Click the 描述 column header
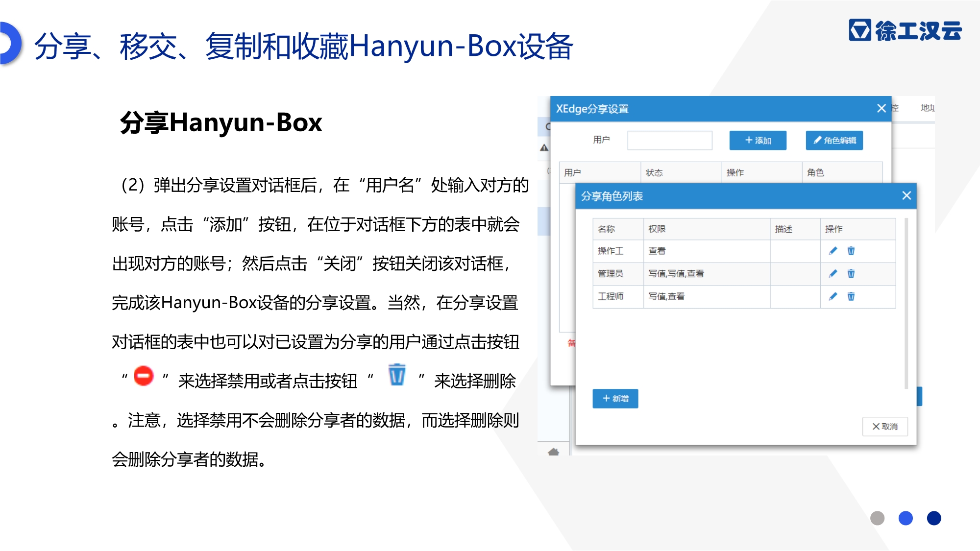980x551 pixels. (x=795, y=229)
